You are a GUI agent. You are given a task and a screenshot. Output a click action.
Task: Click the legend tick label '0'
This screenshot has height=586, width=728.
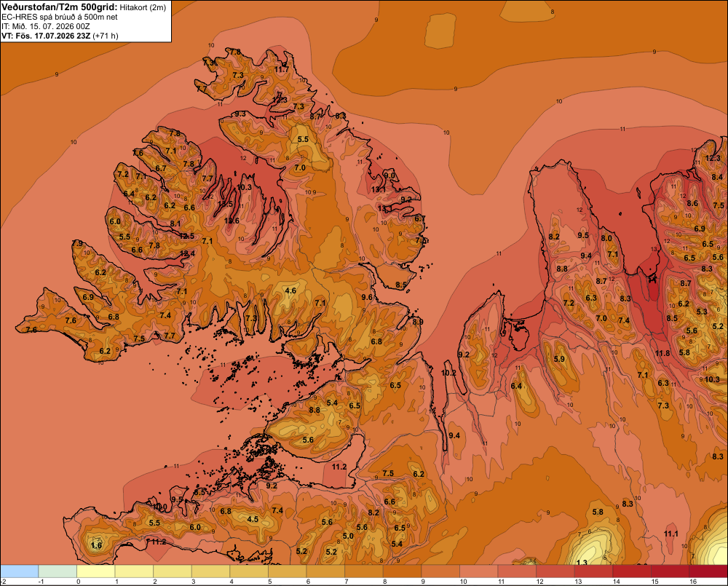pyautogui.click(x=79, y=582)
